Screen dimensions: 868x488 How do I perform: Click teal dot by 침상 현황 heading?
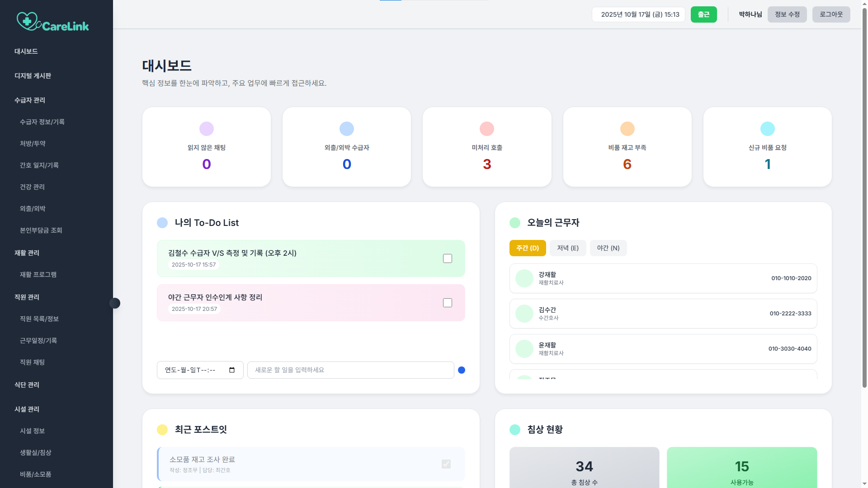coord(515,430)
